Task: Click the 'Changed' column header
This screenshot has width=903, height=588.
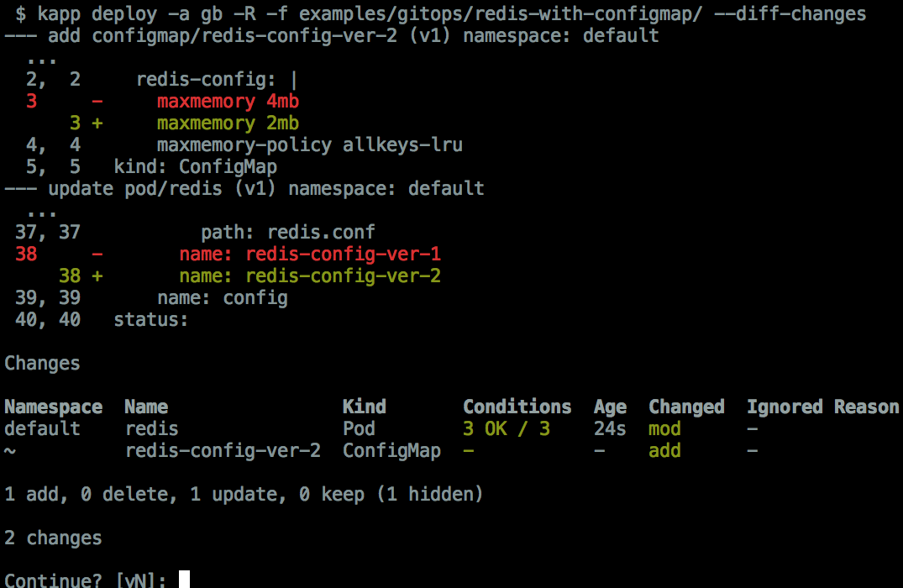Action: pos(686,407)
